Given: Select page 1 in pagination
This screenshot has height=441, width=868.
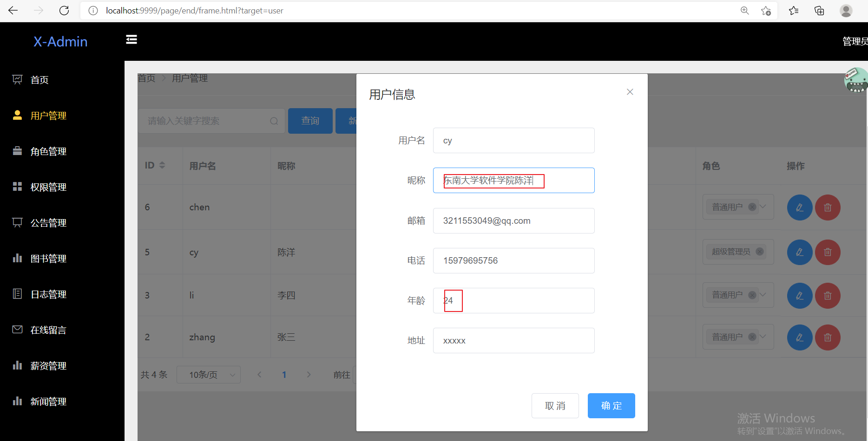Looking at the screenshot, I should tap(284, 375).
